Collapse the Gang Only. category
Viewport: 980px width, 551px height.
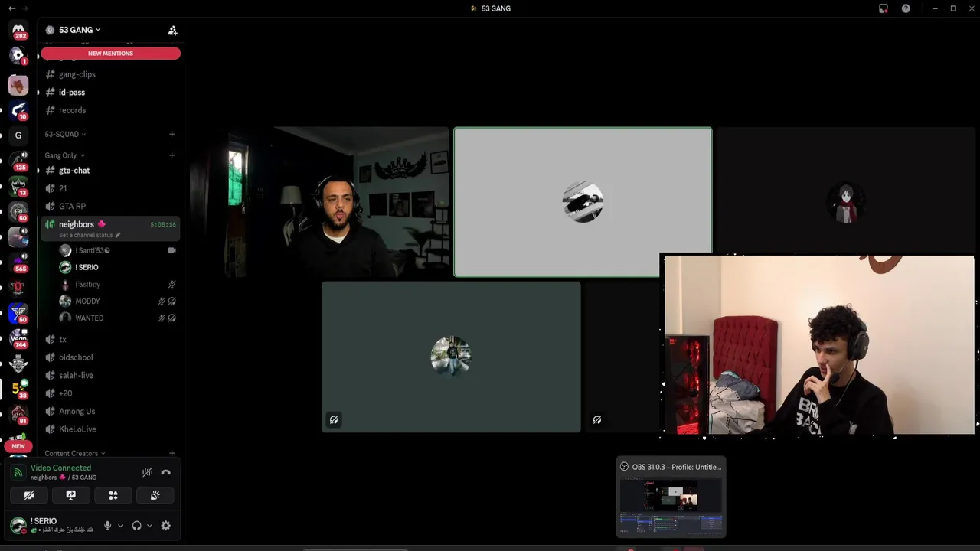(64, 155)
